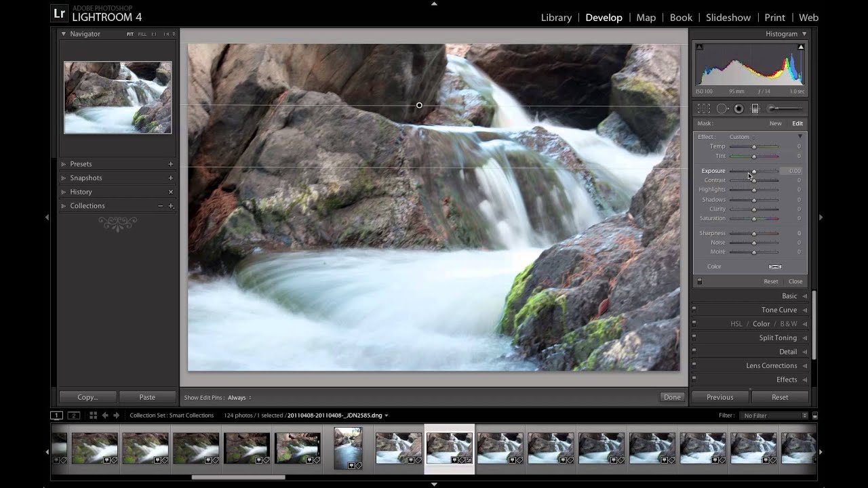868x488 pixels.
Task: Go forward with the right arrow icon
Action: [116, 415]
